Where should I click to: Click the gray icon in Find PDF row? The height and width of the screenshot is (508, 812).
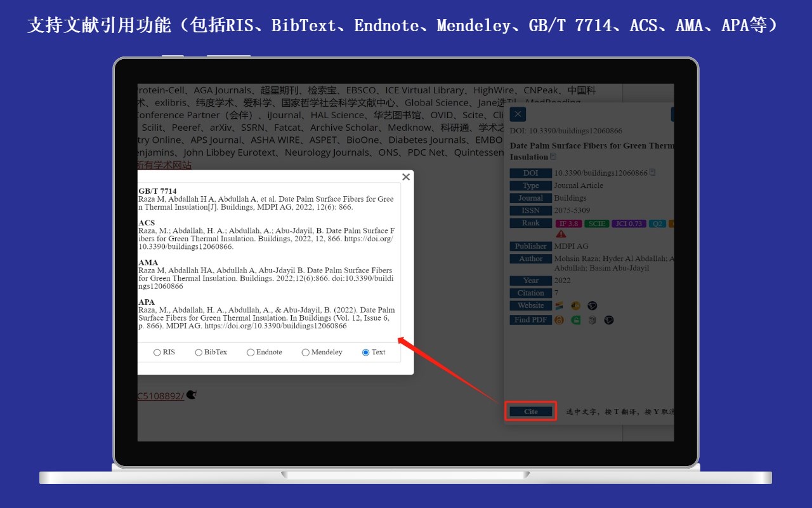pyautogui.click(x=592, y=320)
